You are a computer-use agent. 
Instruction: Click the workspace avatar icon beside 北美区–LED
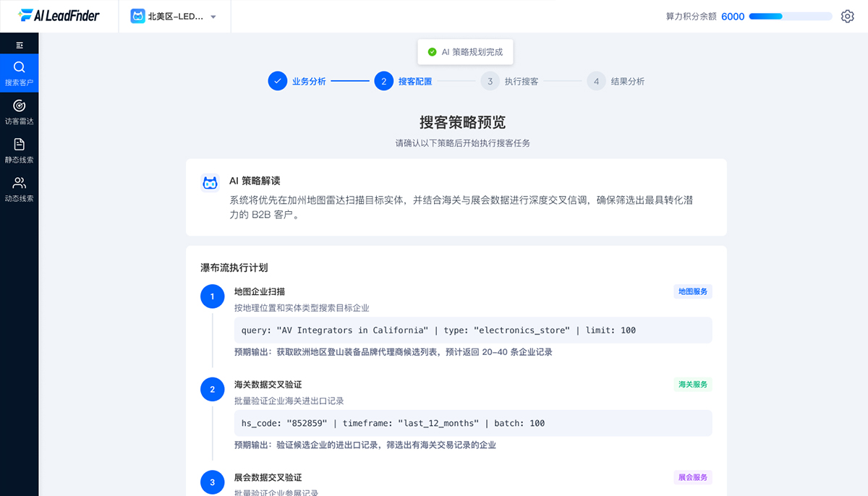point(137,16)
